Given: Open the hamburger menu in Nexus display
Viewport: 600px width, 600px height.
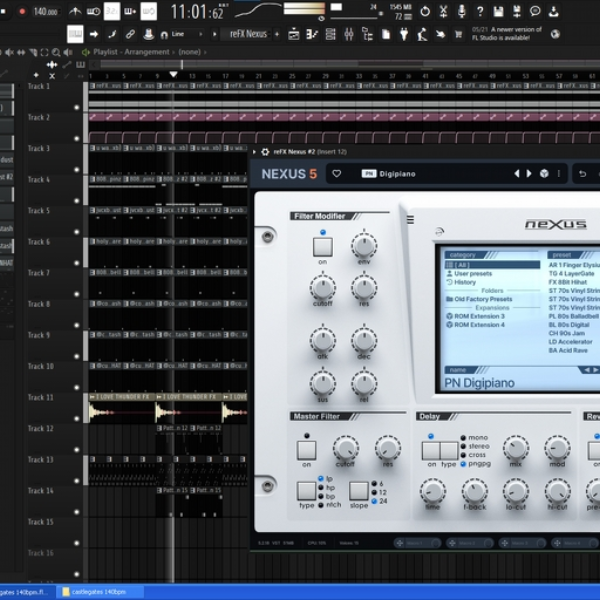Looking at the screenshot, I should 410,220.
